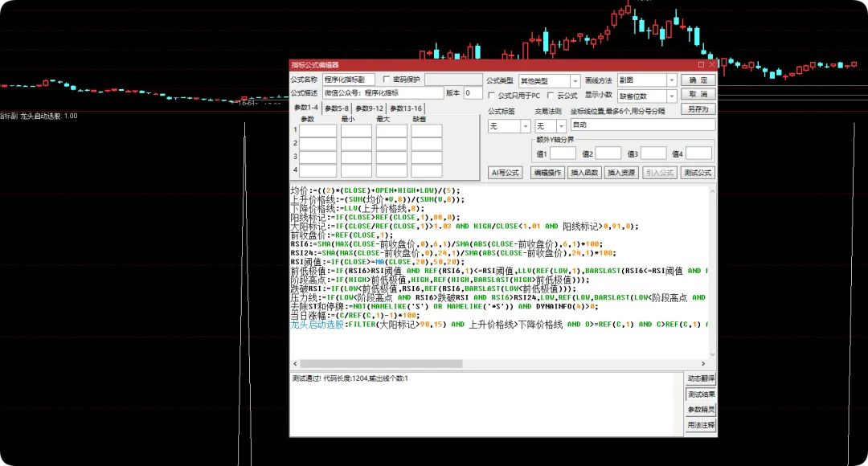Viewport: 868px width, 466px height.
Task: Click the 当日涨幅 formula line
Action: [355, 316]
